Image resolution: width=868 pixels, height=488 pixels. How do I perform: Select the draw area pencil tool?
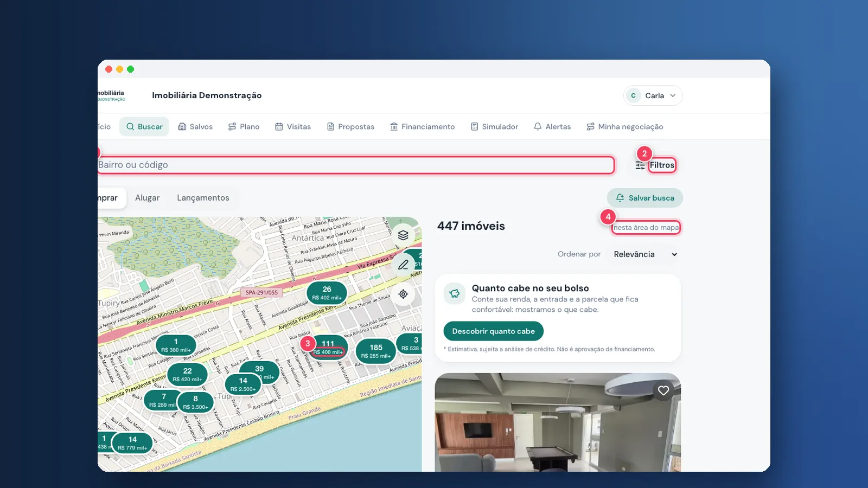click(403, 265)
